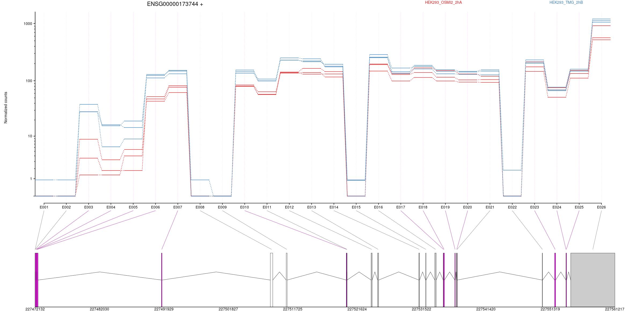Select exon label E002
This screenshot has width=644, height=322.
click(x=66, y=207)
